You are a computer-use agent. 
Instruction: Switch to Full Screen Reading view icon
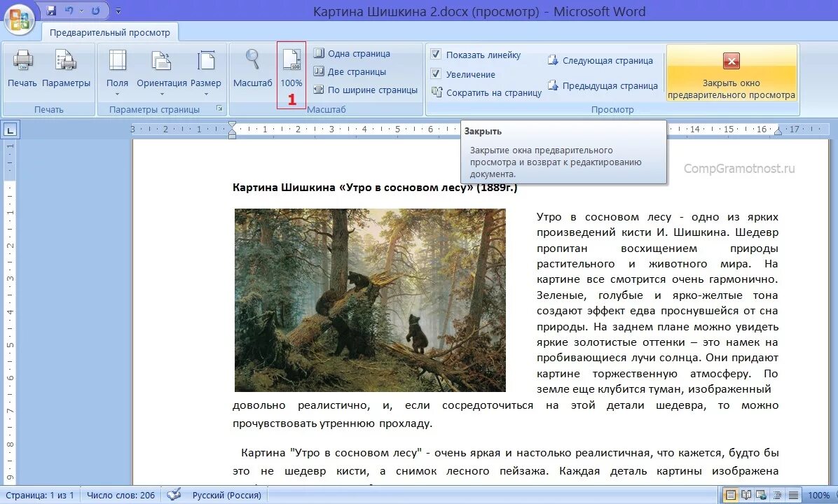tap(746, 496)
